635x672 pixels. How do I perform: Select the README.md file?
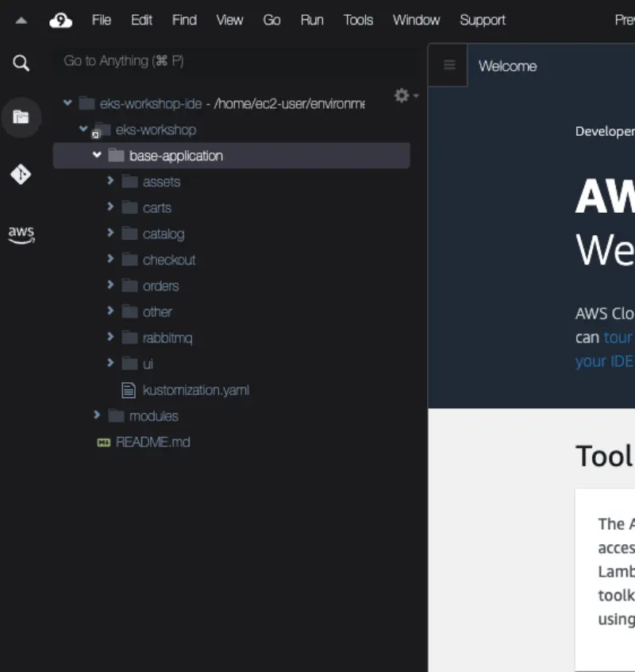(152, 442)
